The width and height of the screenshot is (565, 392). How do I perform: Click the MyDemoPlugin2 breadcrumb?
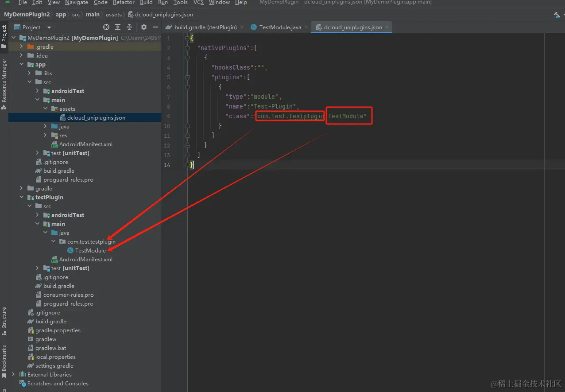(27, 15)
